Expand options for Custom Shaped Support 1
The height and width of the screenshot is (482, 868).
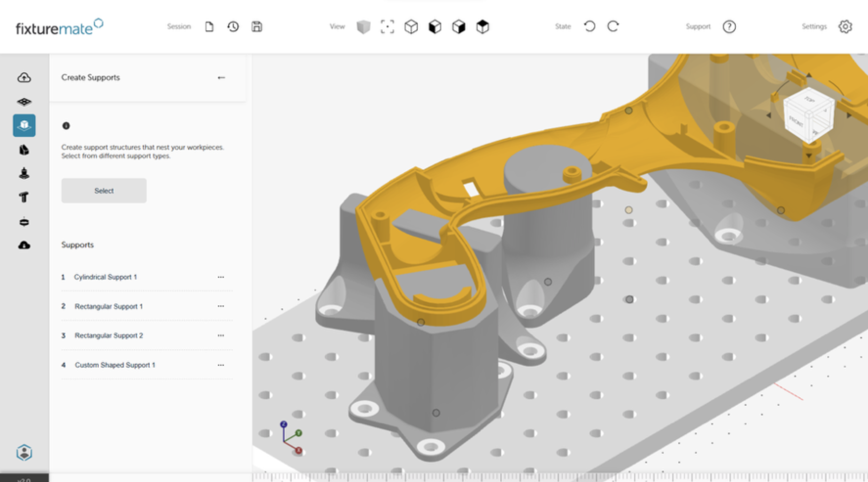(x=221, y=365)
